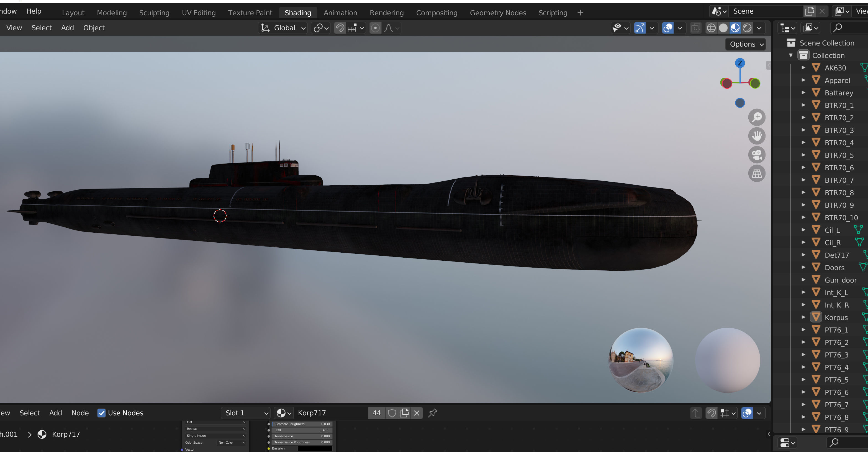
Task: Open the Slot 1 material slot dropdown
Action: click(x=246, y=413)
